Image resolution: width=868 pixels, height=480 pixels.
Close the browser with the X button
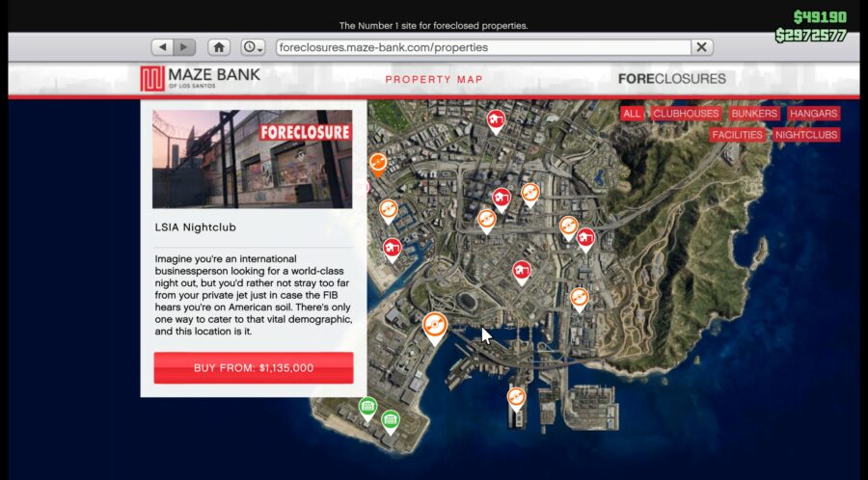[x=702, y=47]
